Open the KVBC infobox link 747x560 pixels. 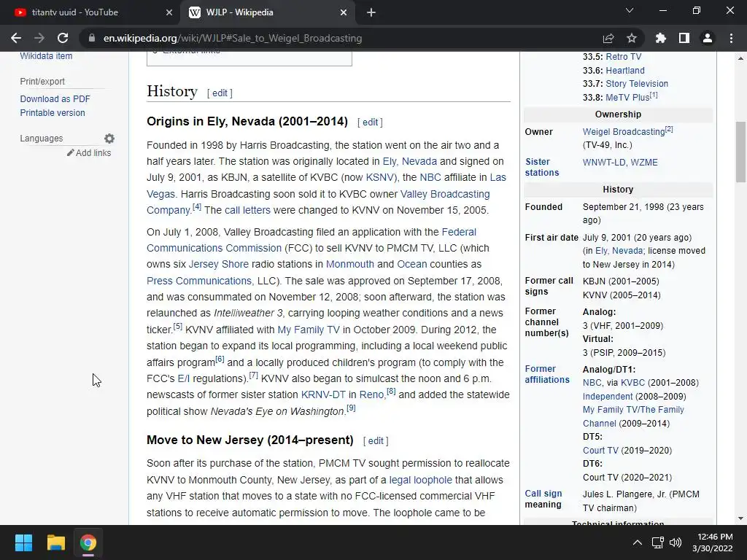click(632, 383)
